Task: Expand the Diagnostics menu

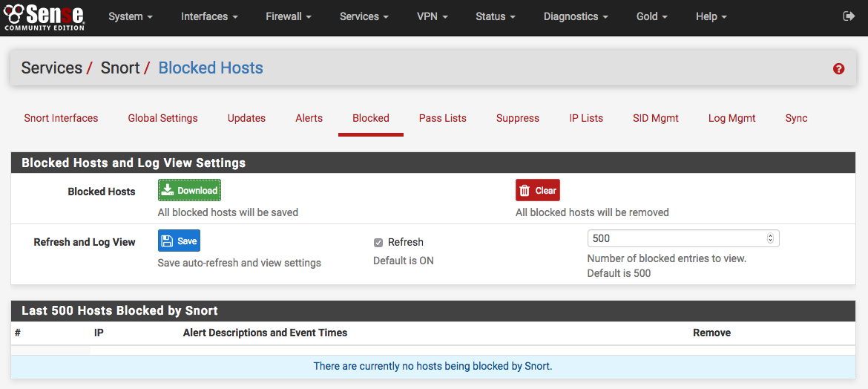Action: point(575,16)
